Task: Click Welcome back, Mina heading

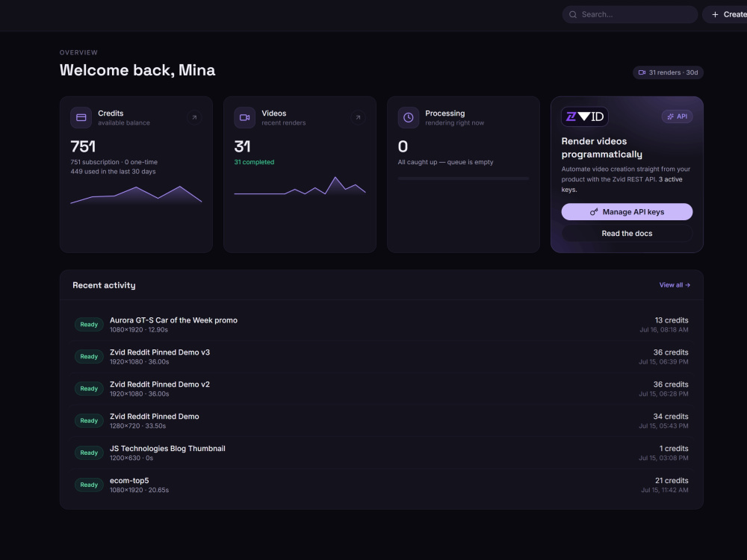Action: (x=137, y=70)
